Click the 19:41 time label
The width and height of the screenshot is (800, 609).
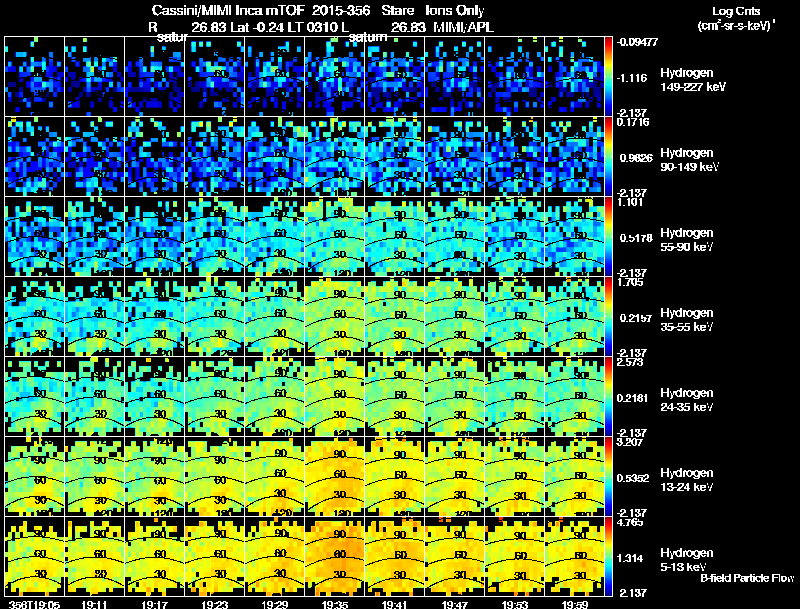coord(395,604)
